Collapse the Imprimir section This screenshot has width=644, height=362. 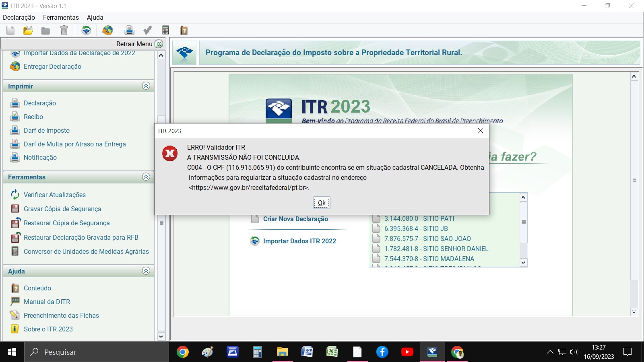pyautogui.click(x=146, y=86)
